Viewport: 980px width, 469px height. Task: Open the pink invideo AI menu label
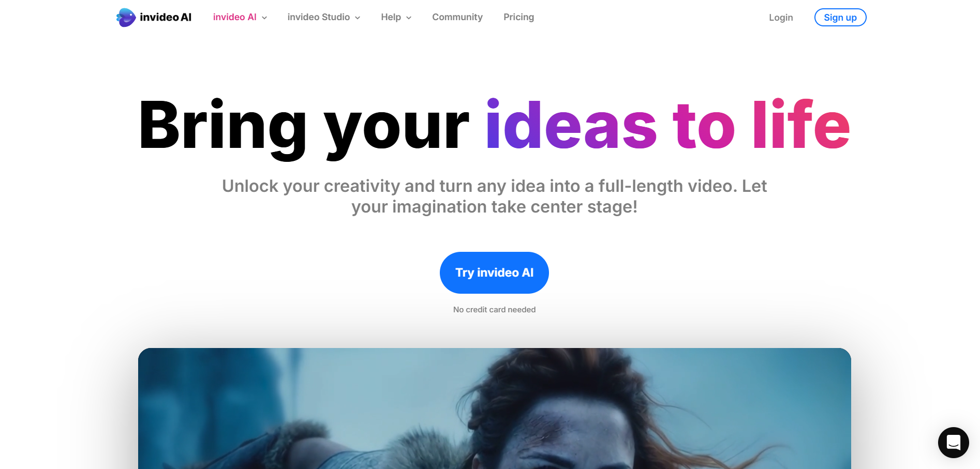pyautogui.click(x=234, y=17)
